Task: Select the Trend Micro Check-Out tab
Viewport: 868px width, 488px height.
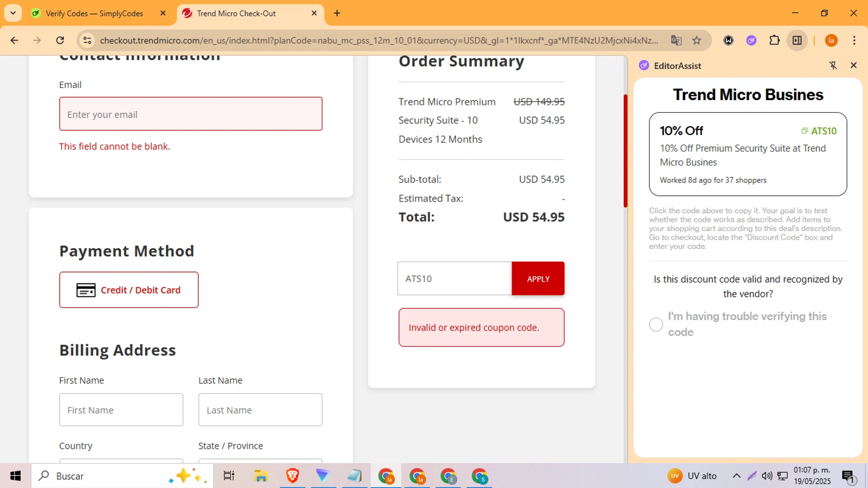Action: (236, 13)
